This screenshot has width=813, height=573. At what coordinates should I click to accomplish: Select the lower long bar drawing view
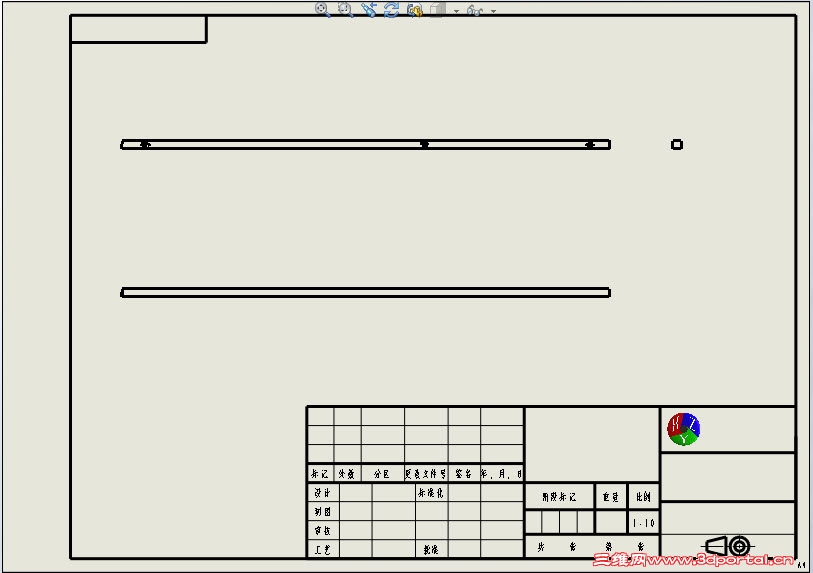366,292
